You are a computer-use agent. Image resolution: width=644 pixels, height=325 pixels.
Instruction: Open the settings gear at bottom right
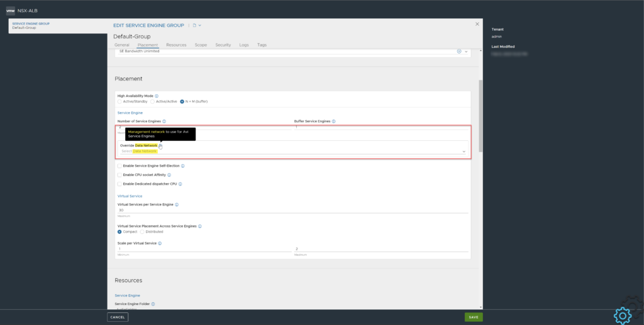622,315
